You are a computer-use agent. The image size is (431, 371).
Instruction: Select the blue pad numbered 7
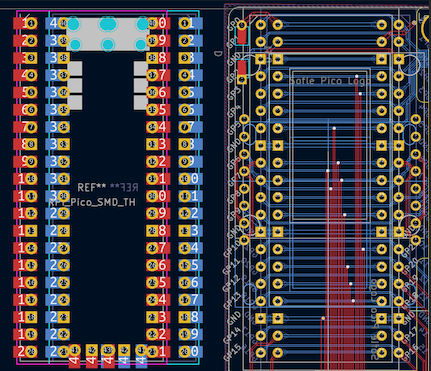coord(190,127)
